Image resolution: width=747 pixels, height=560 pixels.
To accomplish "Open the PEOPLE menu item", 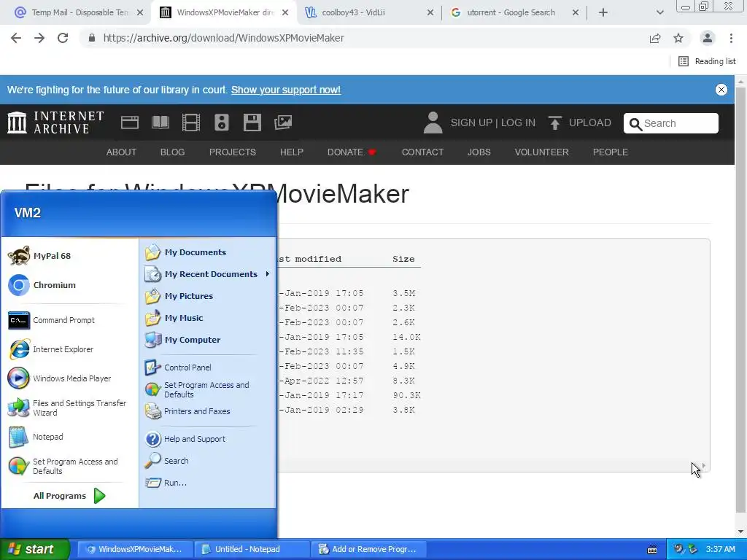I will tap(611, 152).
